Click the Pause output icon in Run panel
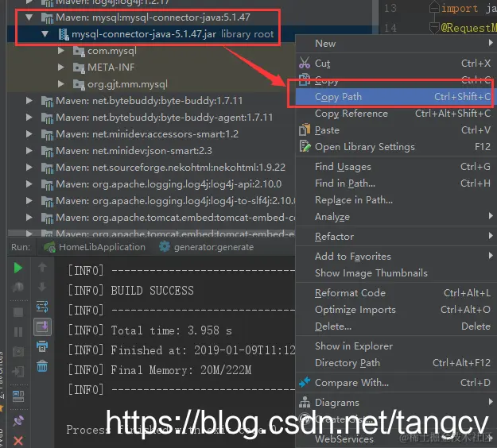Viewport: 497px width, 448px height. tap(18, 332)
